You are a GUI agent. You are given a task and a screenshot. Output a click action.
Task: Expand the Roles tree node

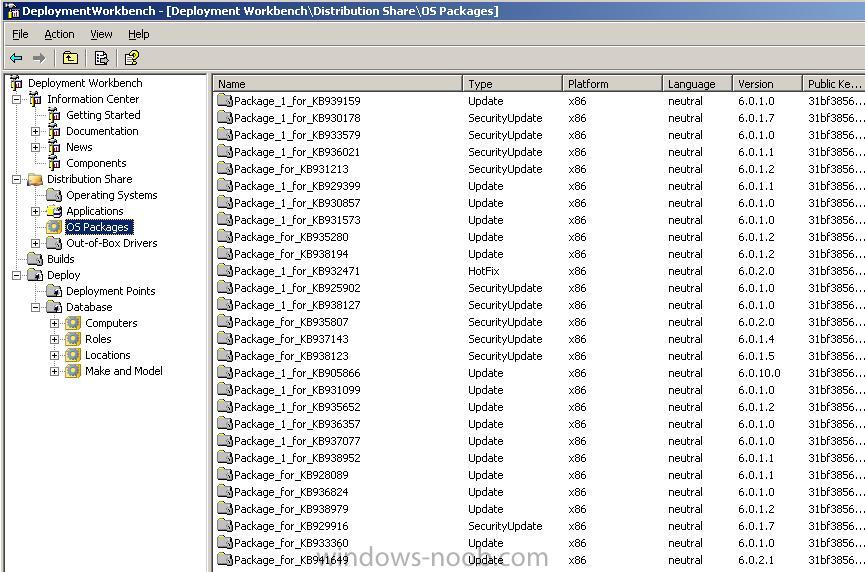click(x=54, y=339)
